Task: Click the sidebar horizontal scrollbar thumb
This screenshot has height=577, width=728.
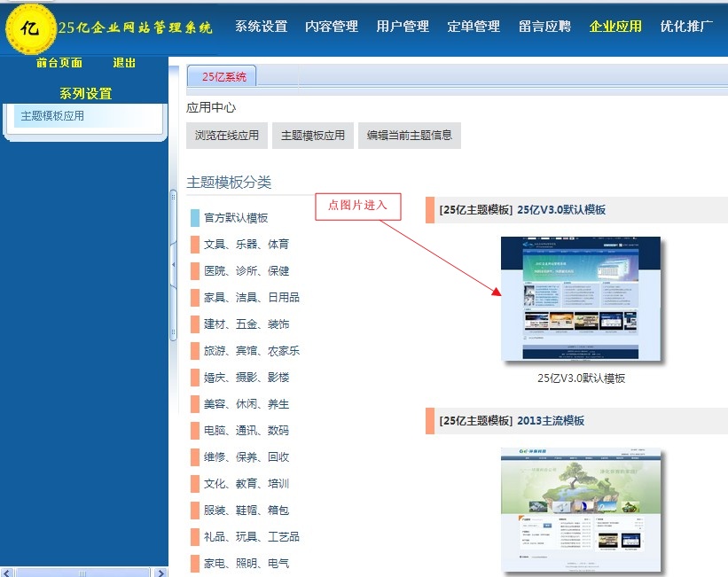Action: (82, 573)
